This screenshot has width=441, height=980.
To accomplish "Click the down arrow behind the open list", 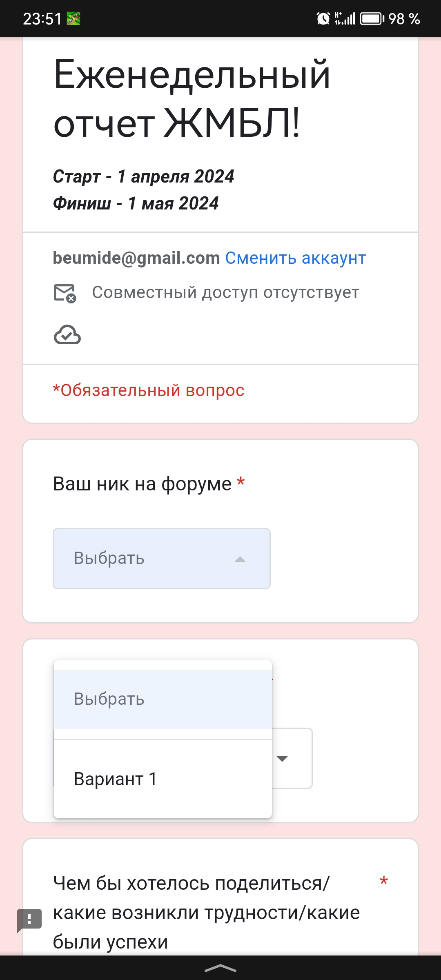I will click(x=282, y=758).
